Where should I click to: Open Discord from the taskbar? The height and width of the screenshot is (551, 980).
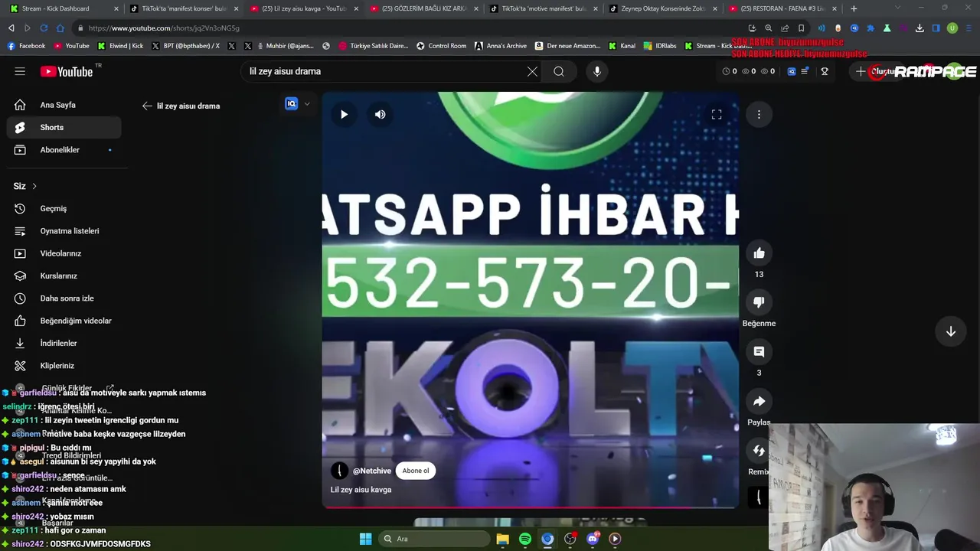click(x=593, y=539)
